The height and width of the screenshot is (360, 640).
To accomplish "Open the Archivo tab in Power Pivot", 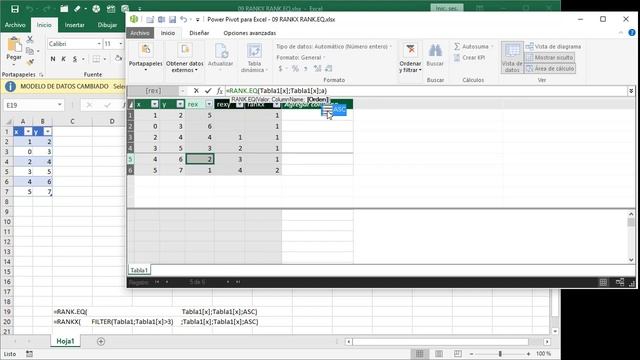I will tap(140, 33).
